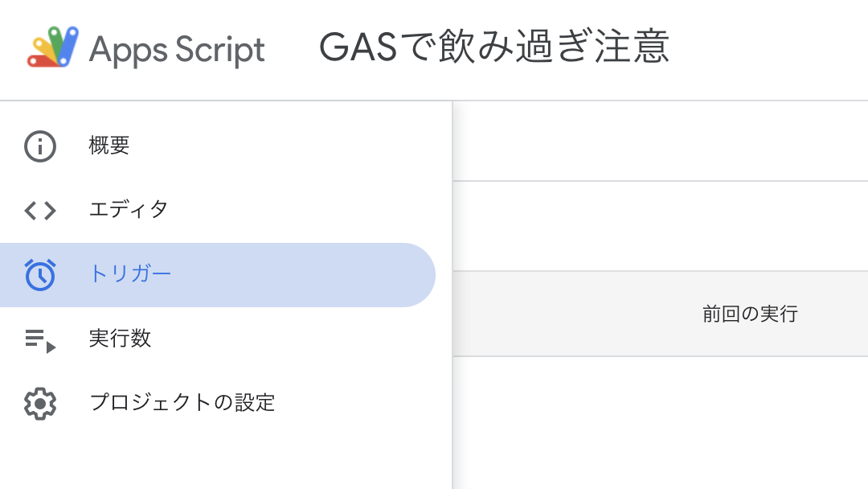Navigate to プロジェクトの設定
Image resolution: width=868 pixels, height=489 pixels.
pyautogui.click(x=182, y=403)
